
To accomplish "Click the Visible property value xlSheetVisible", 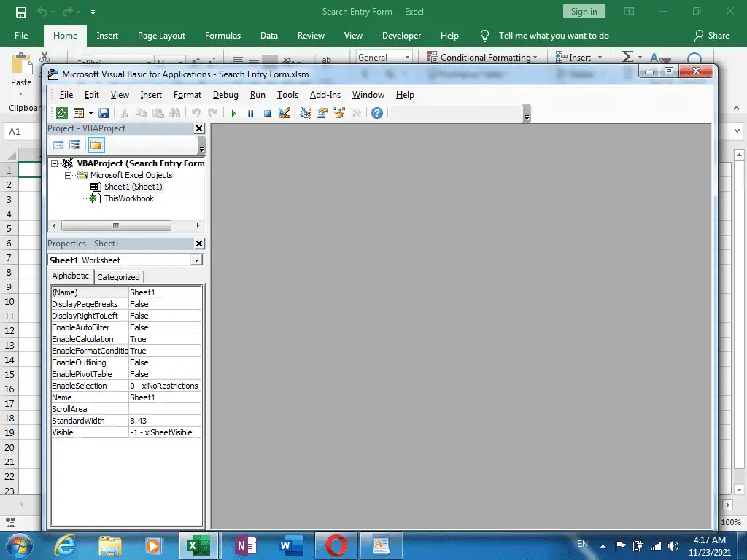I will click(x=165, y=432).
